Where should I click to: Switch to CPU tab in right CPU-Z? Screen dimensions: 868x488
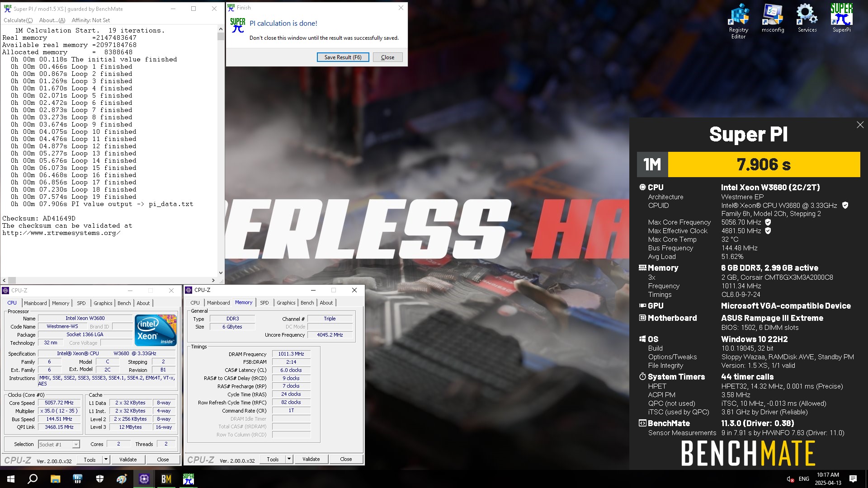pyautogui.click(x=195, y=303)
